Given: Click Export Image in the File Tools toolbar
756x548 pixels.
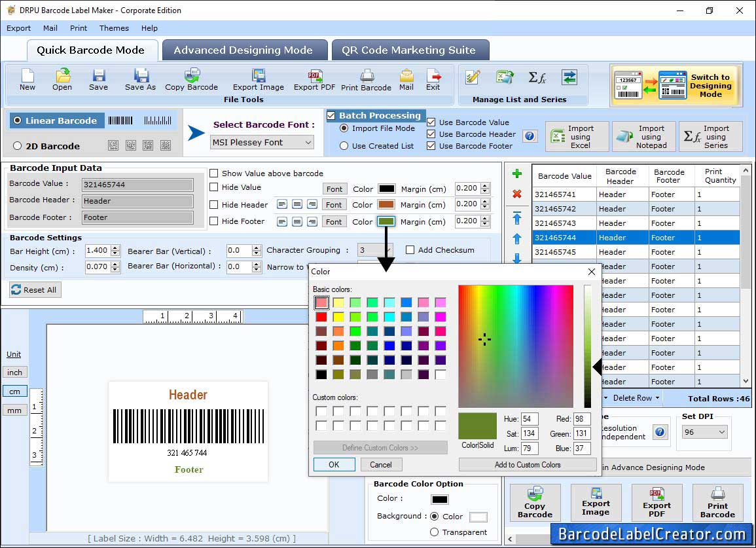Looking at the screenshot, I should 259,80.
